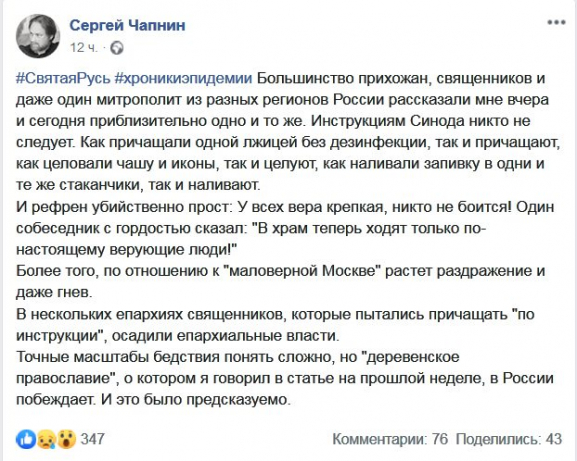
Task: Open the #СвятаяРусь hashtag
Action: 63,78
